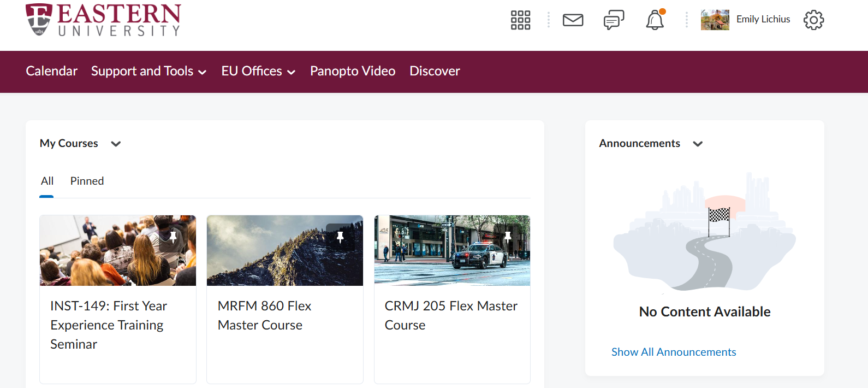The width and height of the screenshot is (868, 388).
Task: Select the All courses tab
Action: click(47, 181)
